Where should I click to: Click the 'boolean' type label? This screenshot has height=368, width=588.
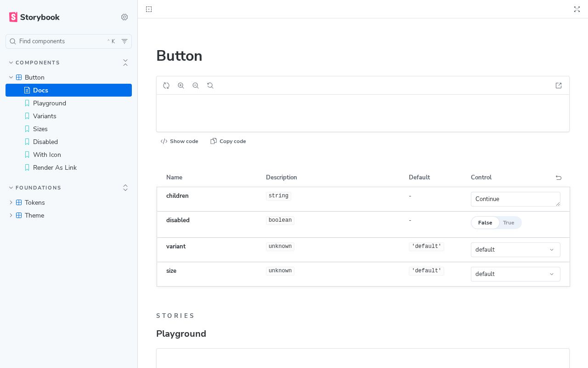[x=280, y=220]
